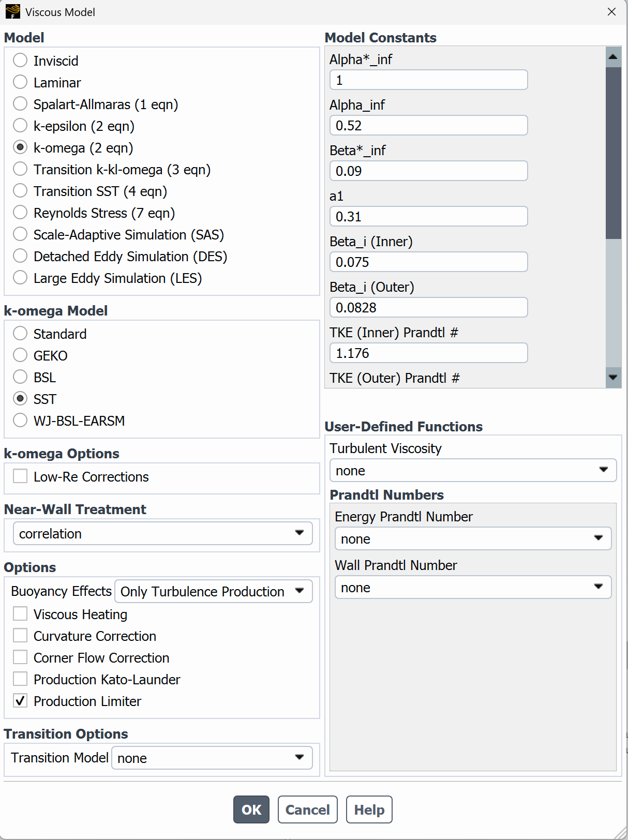Uncheck Production Limiter option
This screenshot has width=628, height=840.
[x=20, y=701]
